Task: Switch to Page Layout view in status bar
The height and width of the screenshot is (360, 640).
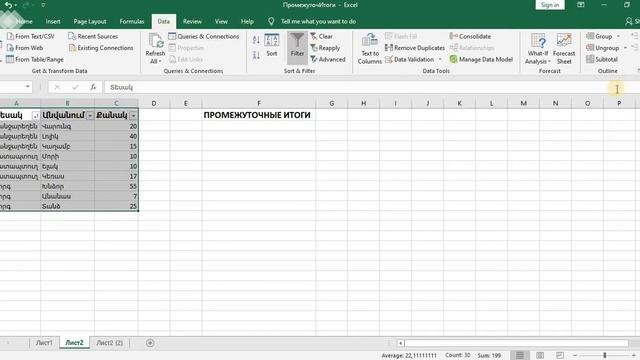Action: point(540,356)
